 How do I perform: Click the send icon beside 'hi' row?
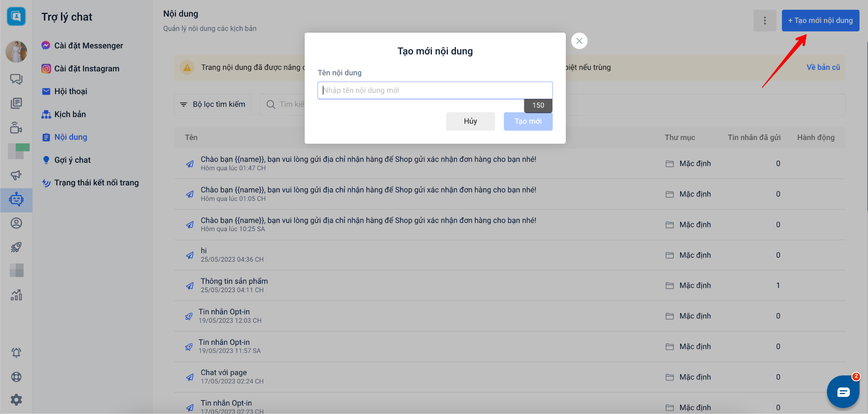(x=190, y=255)
